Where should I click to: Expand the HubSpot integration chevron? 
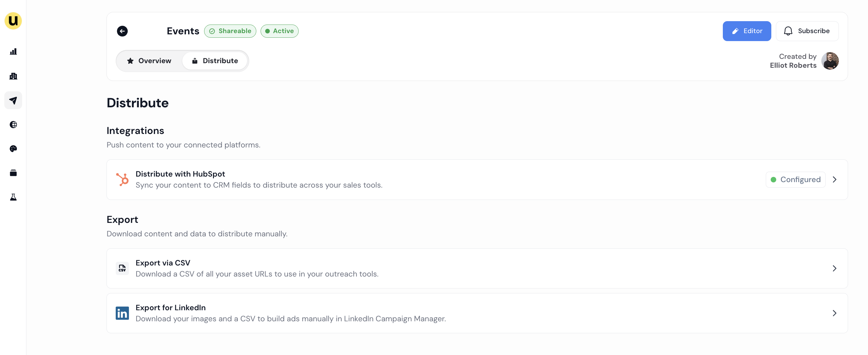coord(834,179)
